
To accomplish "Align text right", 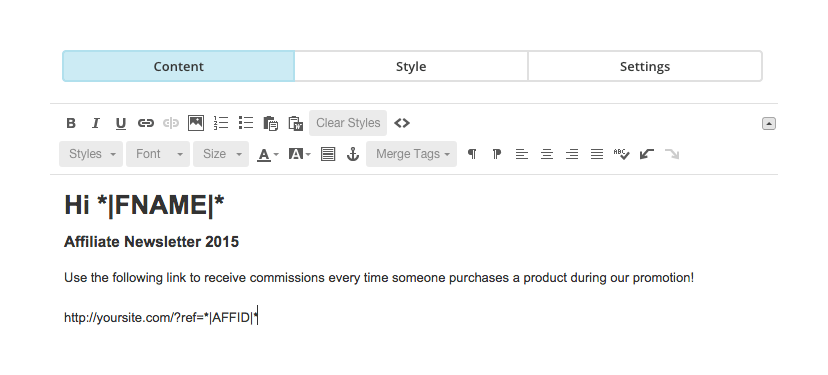I will click(572, 154).
